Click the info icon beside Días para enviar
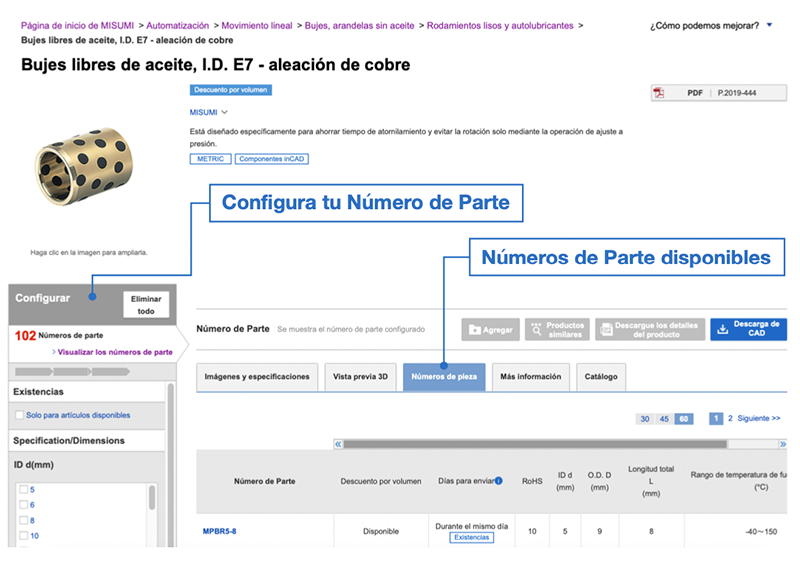 (x=498, y=481)
